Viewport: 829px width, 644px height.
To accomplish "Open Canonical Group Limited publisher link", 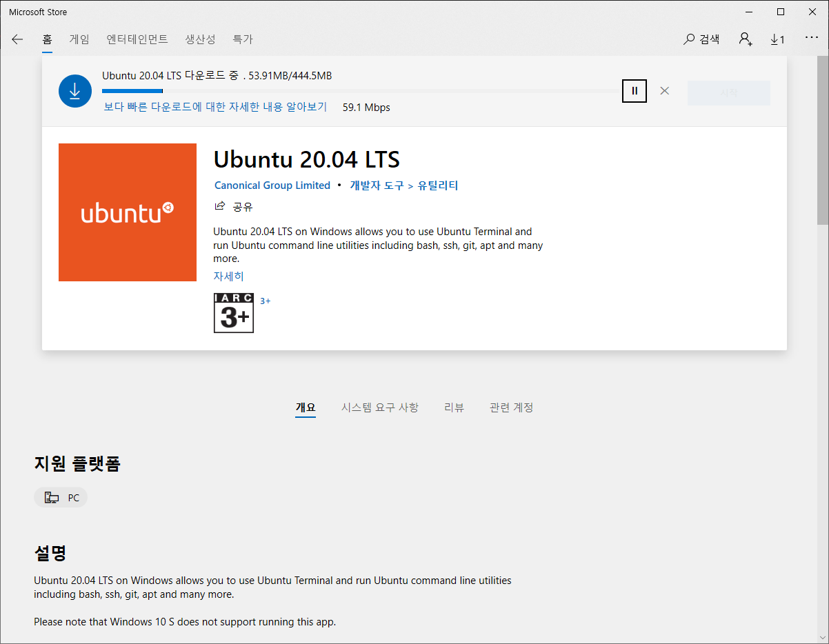I will click(272, 185).
